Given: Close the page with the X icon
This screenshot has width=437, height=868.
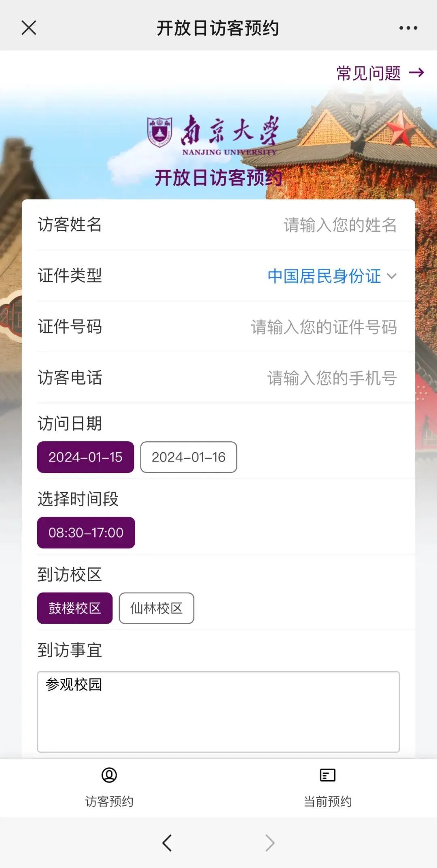Looking at the screenshot, I should [x=29, y=28].
